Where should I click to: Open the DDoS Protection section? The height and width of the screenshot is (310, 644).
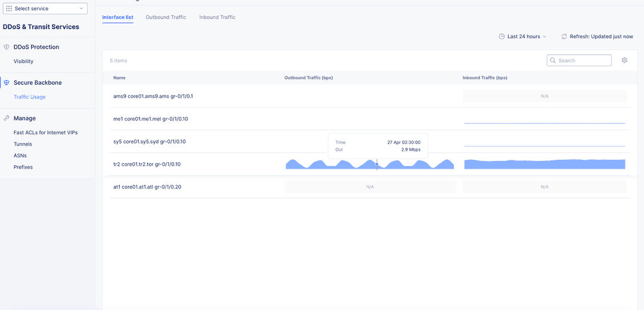pos(36,47)
